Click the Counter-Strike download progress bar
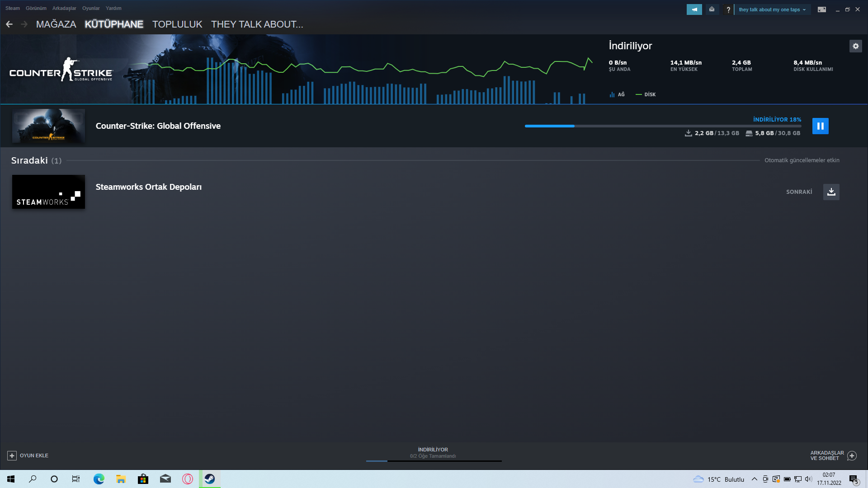868x488 pixels. point(662,126)
